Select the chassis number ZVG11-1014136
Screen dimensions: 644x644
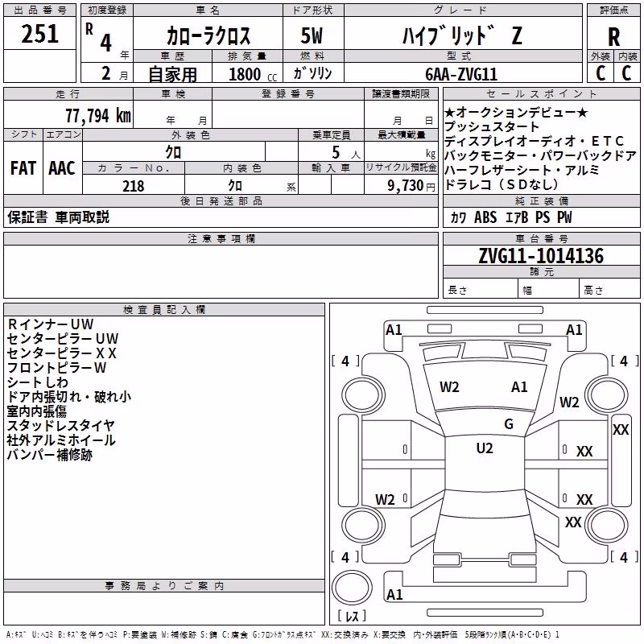coord(541,256)
